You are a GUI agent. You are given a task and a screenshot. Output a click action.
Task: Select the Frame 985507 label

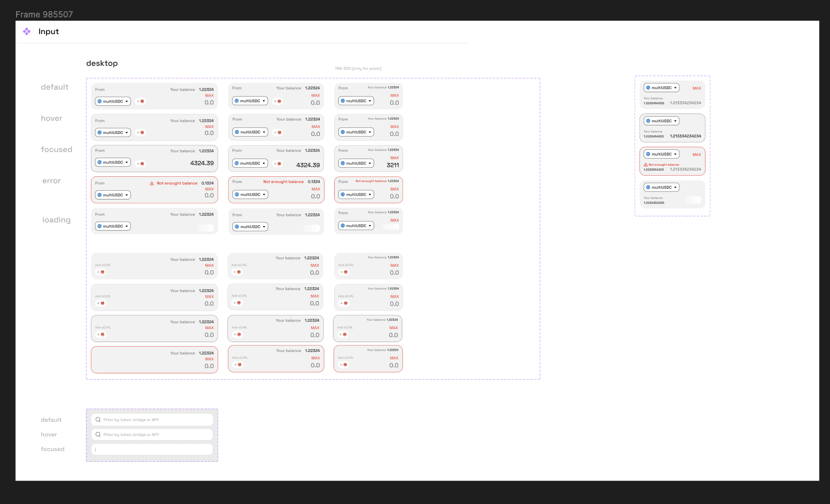pyautogui.click(x=44, y=14)
